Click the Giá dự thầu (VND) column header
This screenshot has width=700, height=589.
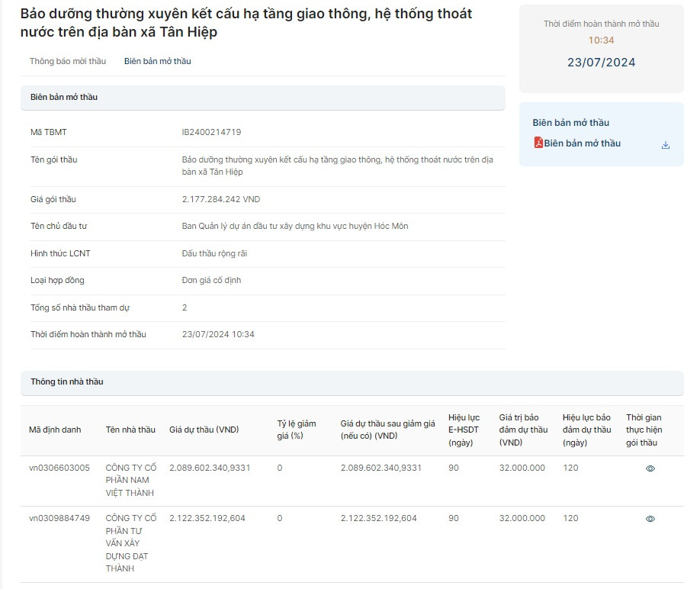coord(203,430)
